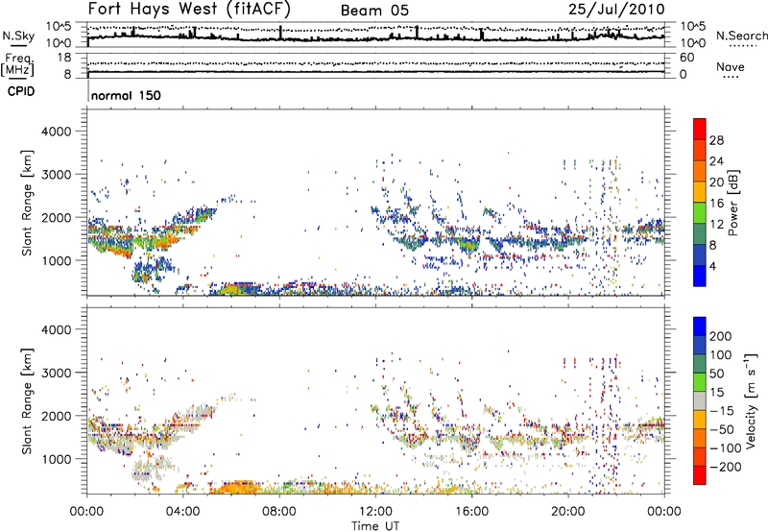Click the '100' label on Velocity color bar

point(721,355)
